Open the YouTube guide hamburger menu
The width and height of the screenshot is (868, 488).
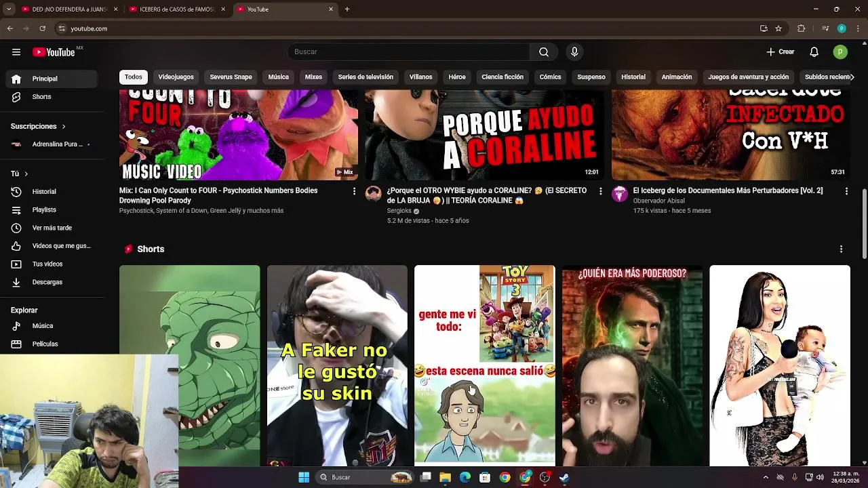pos(16,52)
